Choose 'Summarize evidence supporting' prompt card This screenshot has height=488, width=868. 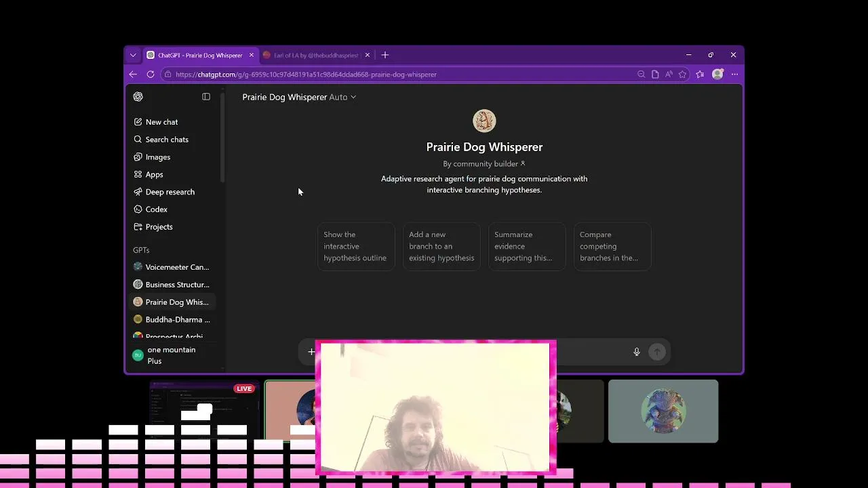coord(527,246)
